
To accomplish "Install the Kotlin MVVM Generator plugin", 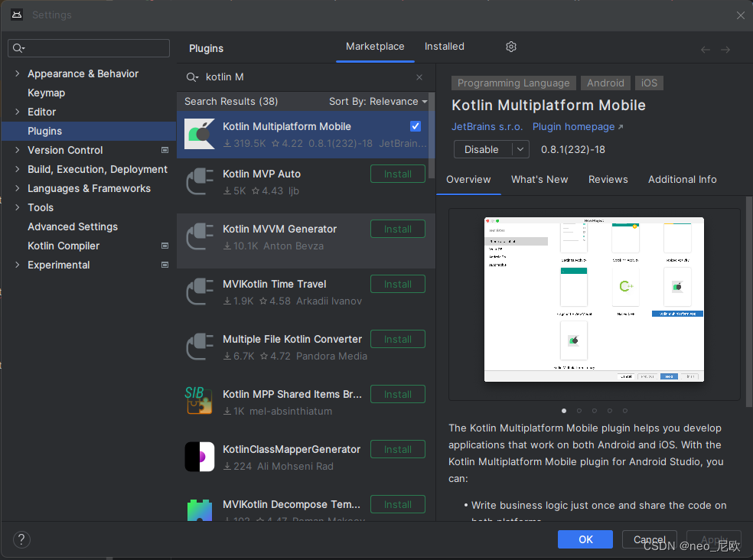I will tap(398, 229).
